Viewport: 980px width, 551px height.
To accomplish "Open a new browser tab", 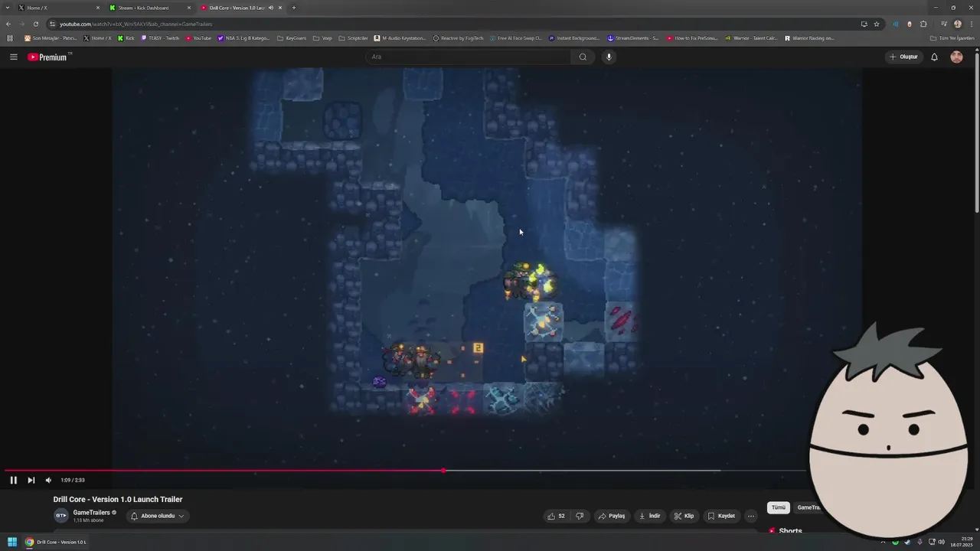I will coord(294,8).
